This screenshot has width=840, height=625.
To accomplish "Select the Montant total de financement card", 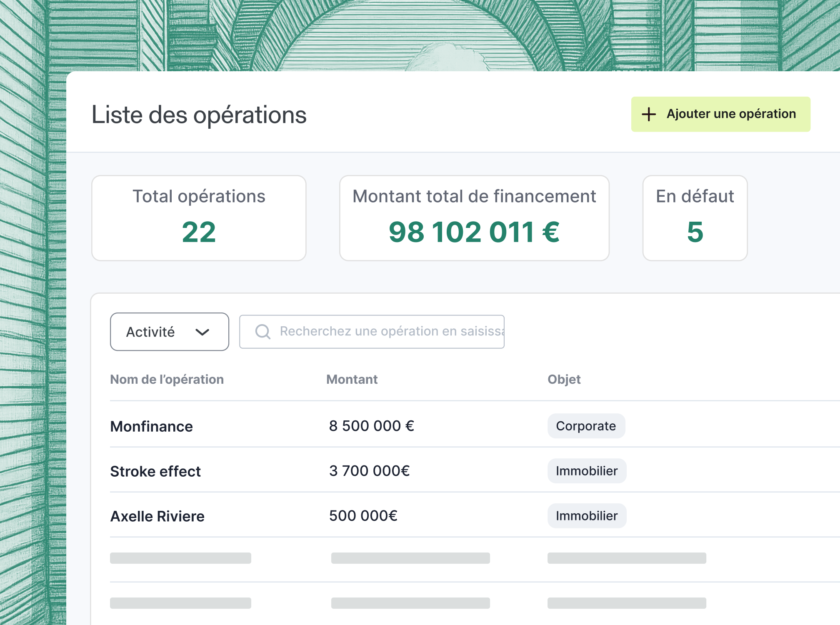I will 474,218.
